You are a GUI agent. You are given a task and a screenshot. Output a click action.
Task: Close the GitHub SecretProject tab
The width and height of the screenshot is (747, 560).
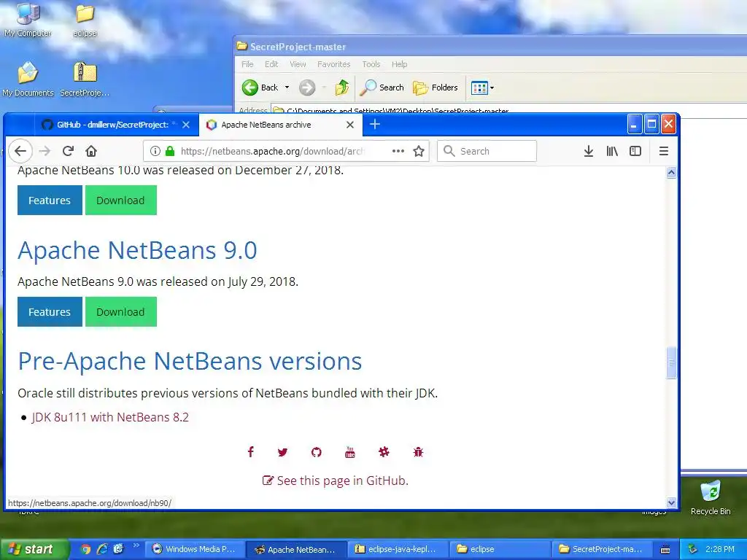click(186, 125)
